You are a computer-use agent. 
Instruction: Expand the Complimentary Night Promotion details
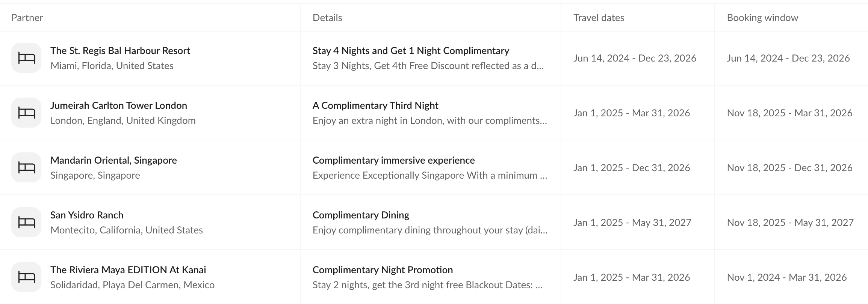(428, 284)
